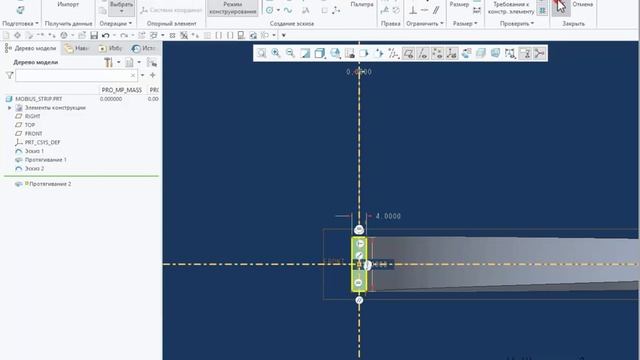This screenshot has width=640, height=360.
Task: Click the Refit view icon
Action: pos(261,53)
